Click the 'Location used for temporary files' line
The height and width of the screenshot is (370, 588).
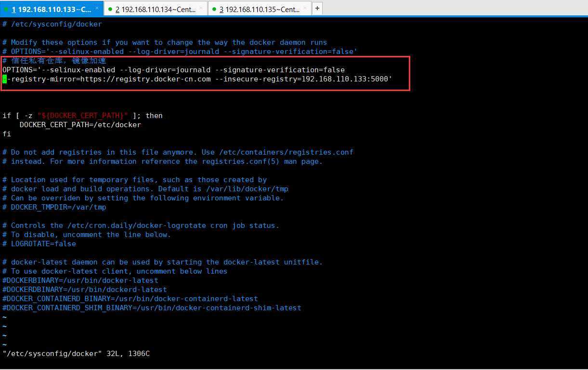(x=134, y=180)
